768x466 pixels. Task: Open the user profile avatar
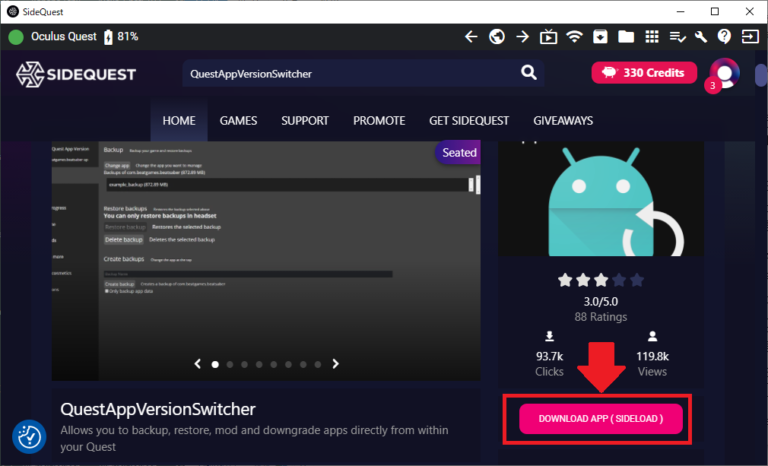(x=723, y=73)
